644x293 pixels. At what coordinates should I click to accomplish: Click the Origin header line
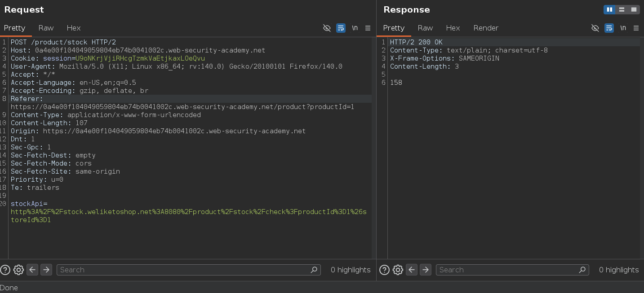click(x=158, y=131)
